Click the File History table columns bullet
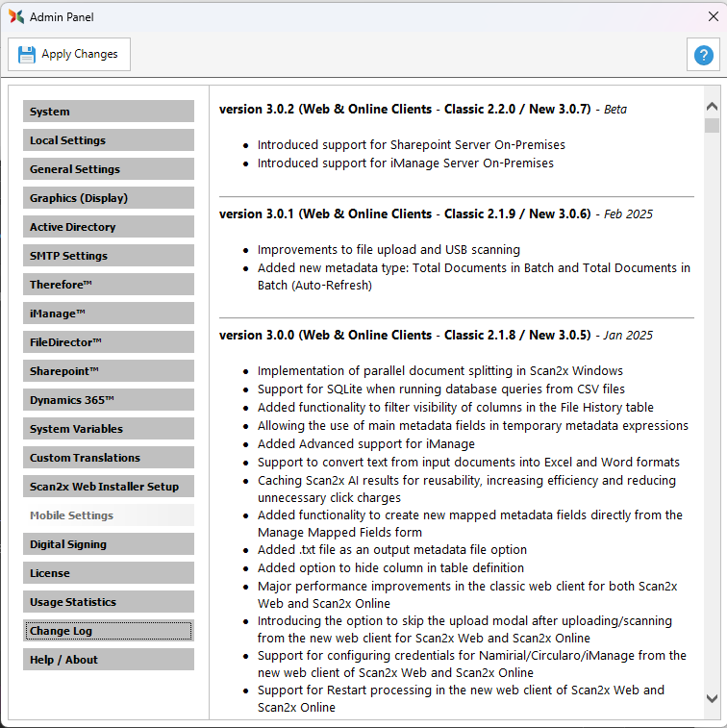Screen dimensions: 727x728 click(456, 407)
